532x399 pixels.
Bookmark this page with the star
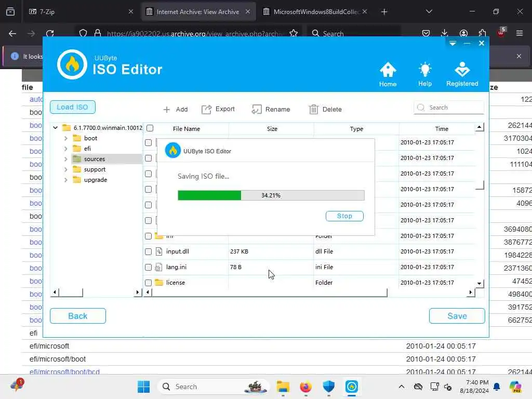pyautogui.click(x=294, y=33)
